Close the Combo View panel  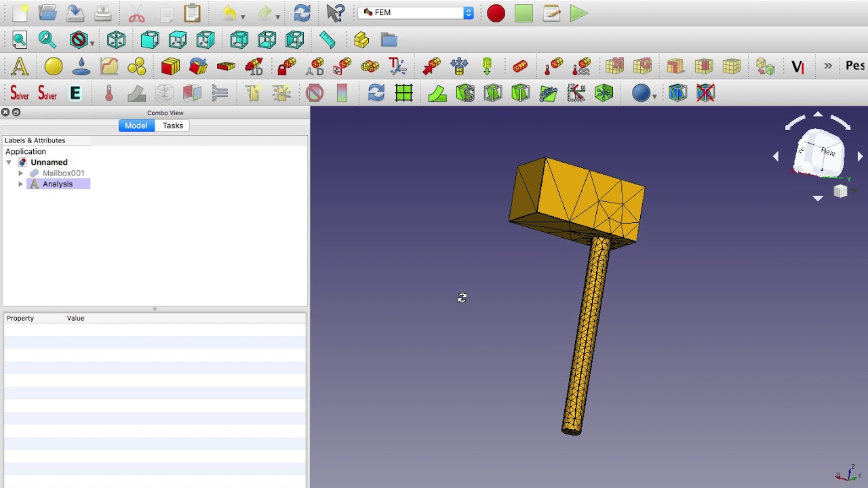click(x=5, y=113)
